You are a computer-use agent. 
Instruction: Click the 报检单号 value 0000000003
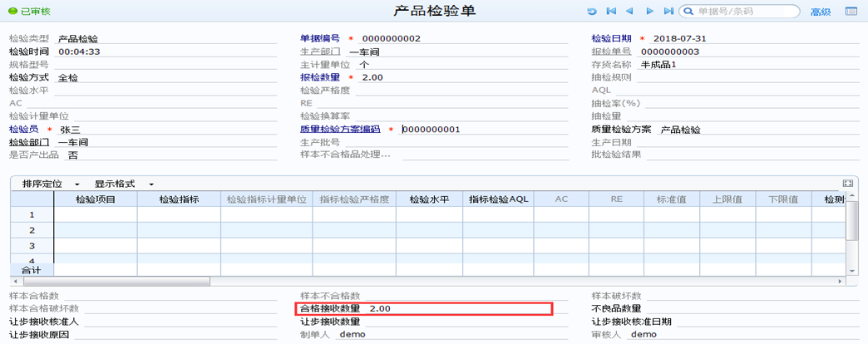(x=670, y=52)
